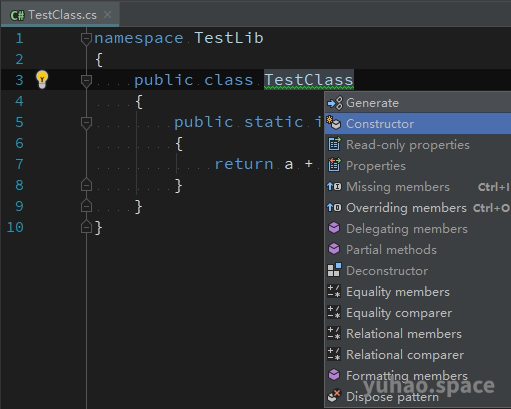Click the Generate menu header icon
This screenshot has height=409, width=511.
335,103
